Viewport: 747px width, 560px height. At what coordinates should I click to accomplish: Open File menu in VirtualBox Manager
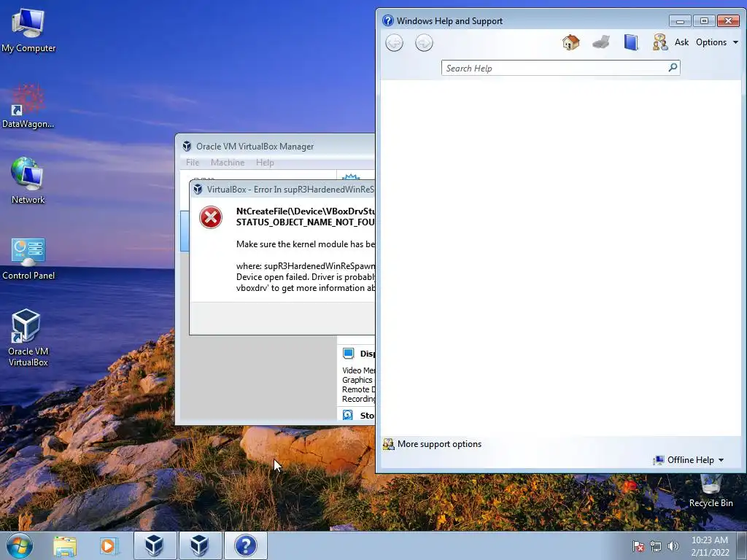tap(193, 163)
